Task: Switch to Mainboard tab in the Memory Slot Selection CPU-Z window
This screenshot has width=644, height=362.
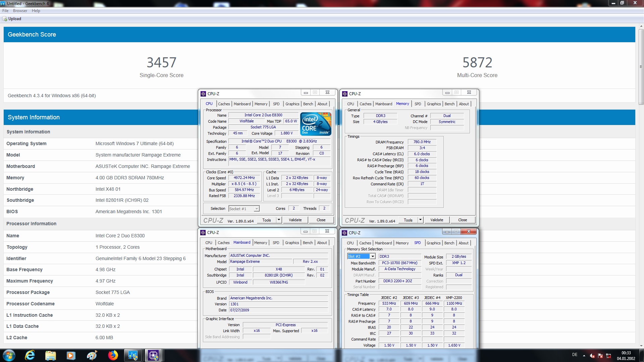Action: point(383,243)
